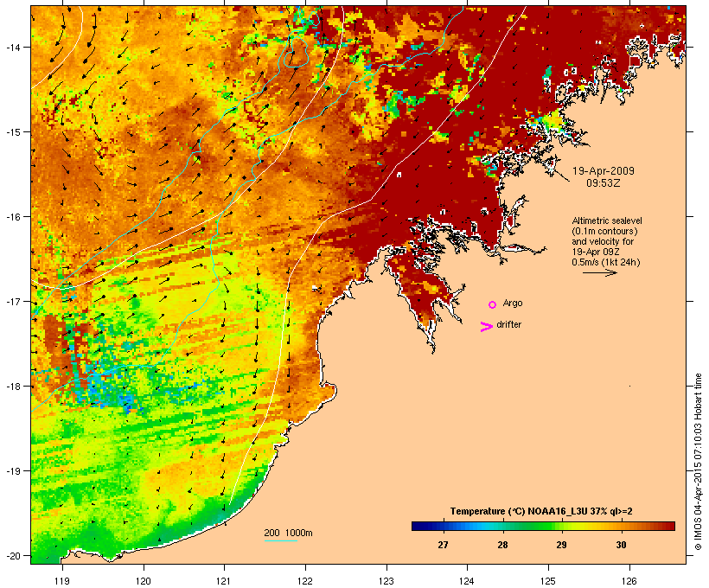Click the '19-Apr-2009' date label
The height and width of the screenshot is (588, 709).
[604, 171]
